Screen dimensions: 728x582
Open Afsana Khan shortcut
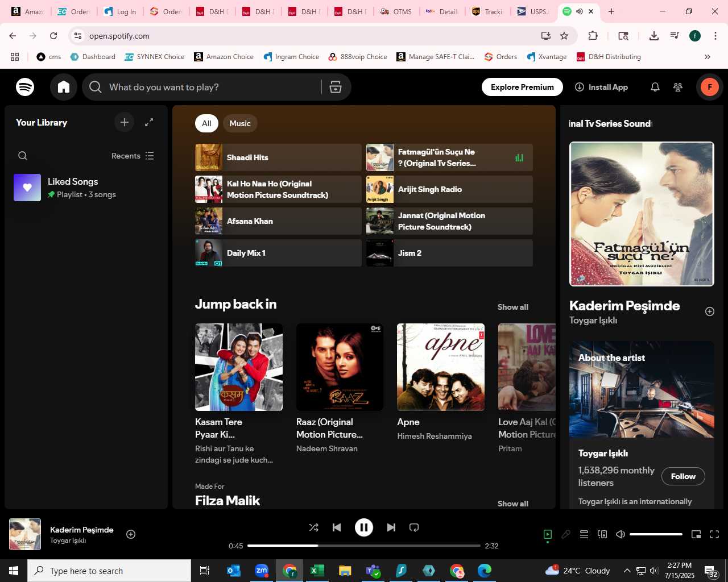pos(278,221)
